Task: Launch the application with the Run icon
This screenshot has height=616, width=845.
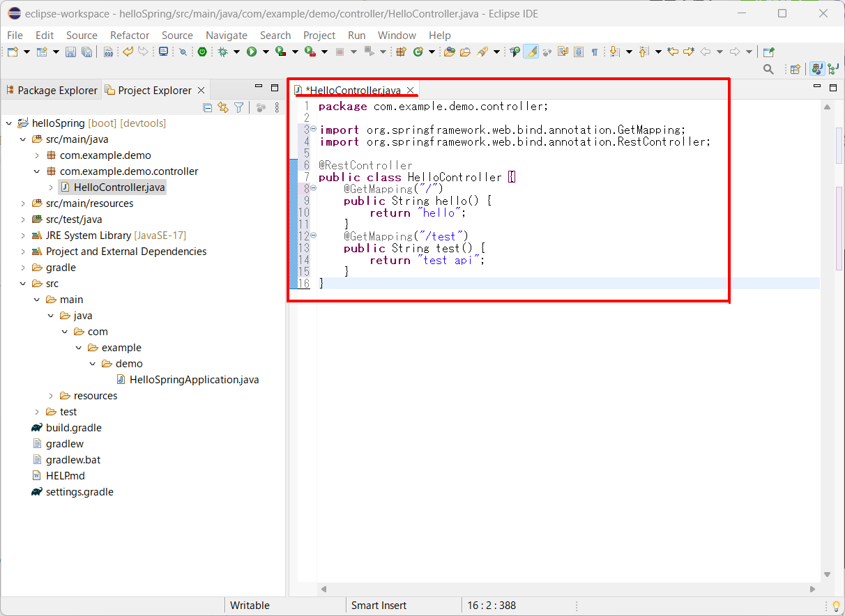Action: point(252,52)
